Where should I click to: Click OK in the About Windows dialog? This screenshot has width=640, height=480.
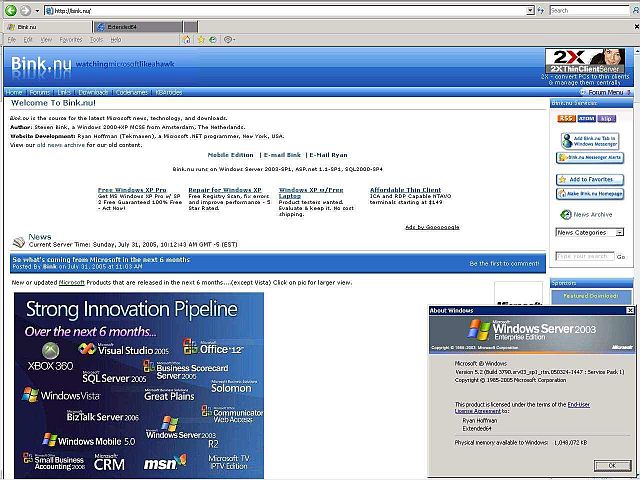606,465
